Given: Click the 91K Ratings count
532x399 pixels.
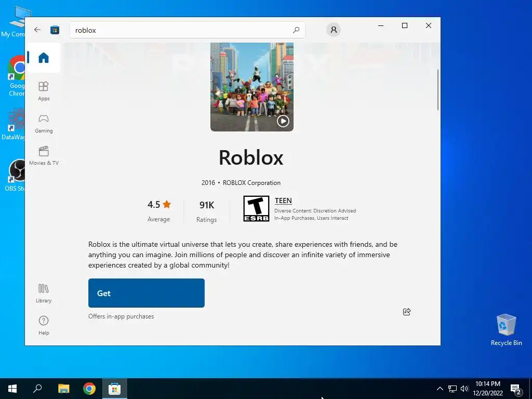Looking at the screenshot, I should 207,211.
